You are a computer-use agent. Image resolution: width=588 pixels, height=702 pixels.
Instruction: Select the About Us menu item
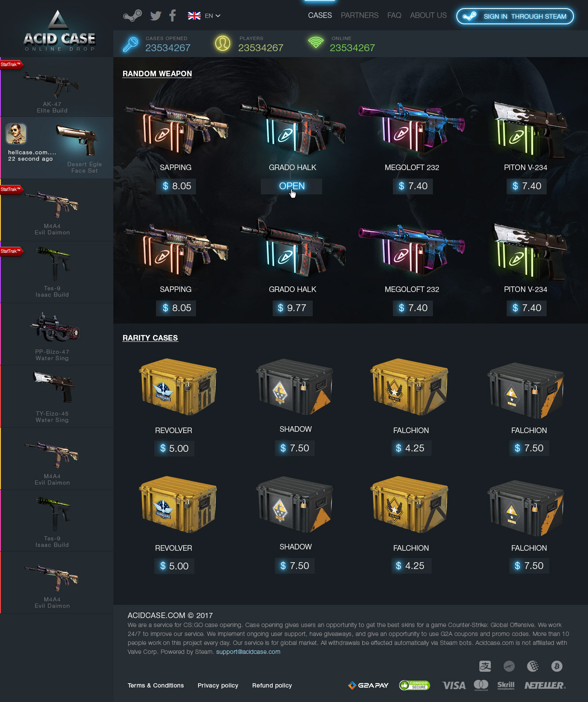coord(428,15)
